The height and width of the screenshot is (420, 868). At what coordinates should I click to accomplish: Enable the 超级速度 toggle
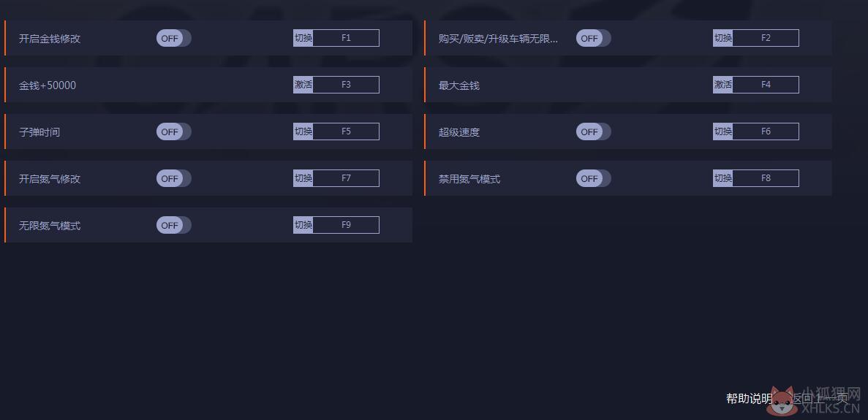[x=594, y=131]
